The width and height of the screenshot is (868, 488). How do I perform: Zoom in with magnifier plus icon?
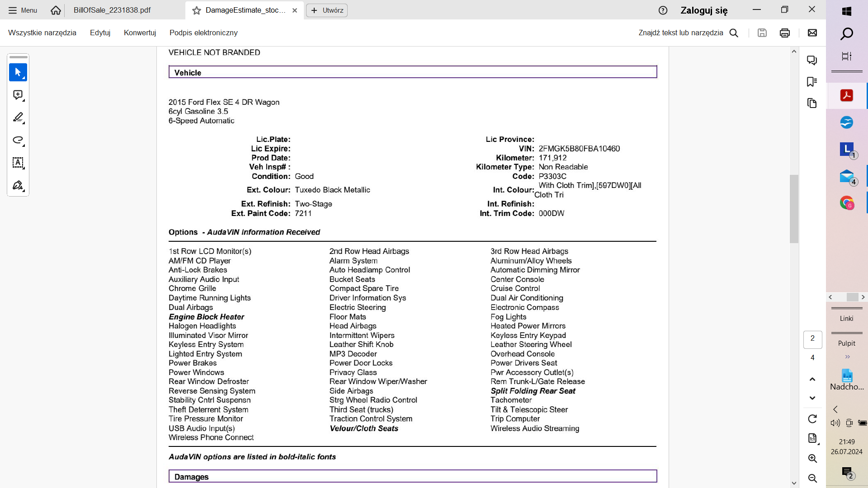pyautogui.click(x=812, y=458)
